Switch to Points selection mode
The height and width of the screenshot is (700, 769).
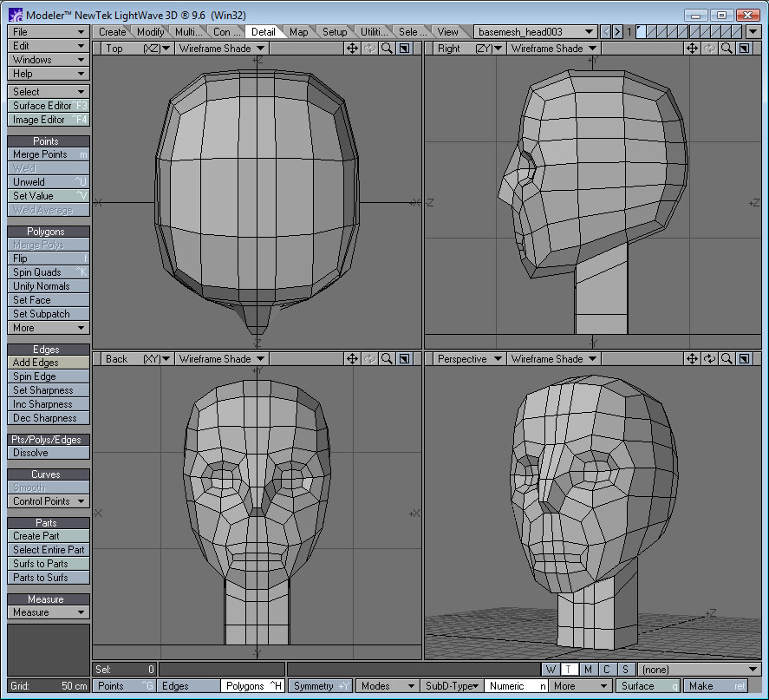tap(124, 686)
